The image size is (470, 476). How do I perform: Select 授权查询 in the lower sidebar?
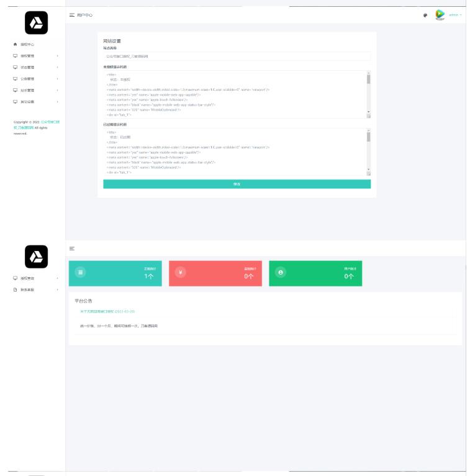(x=27, y=278)
